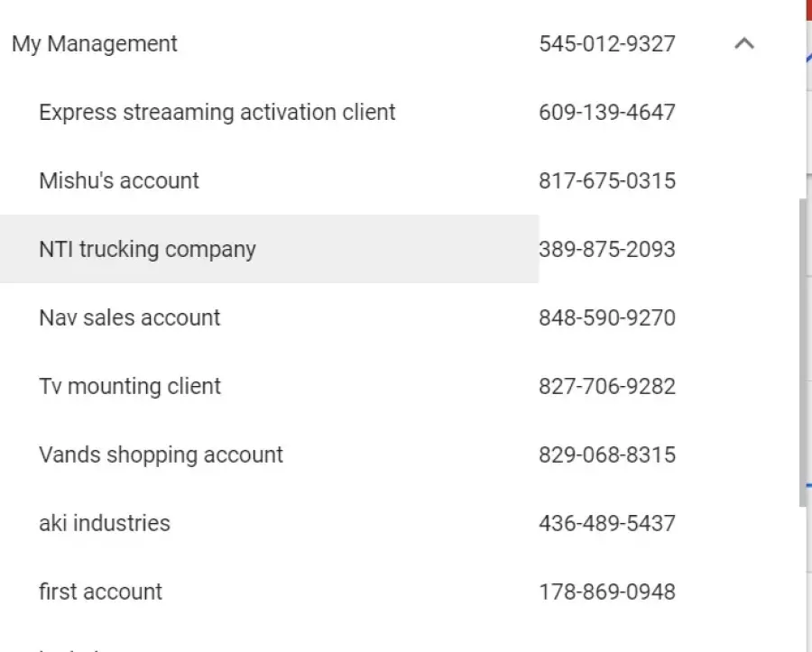Open the Nav sales account

pos(129,317)
